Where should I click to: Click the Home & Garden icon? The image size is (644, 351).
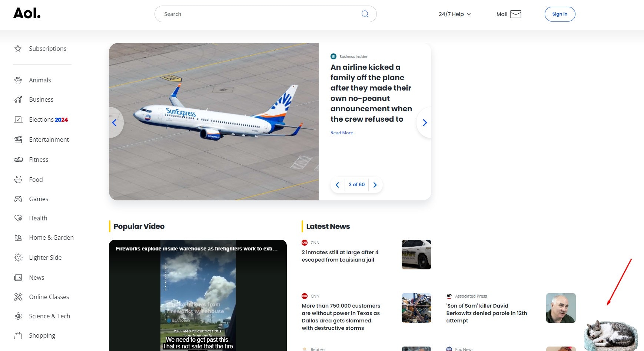pyautogui.click(x=18, y=237)
